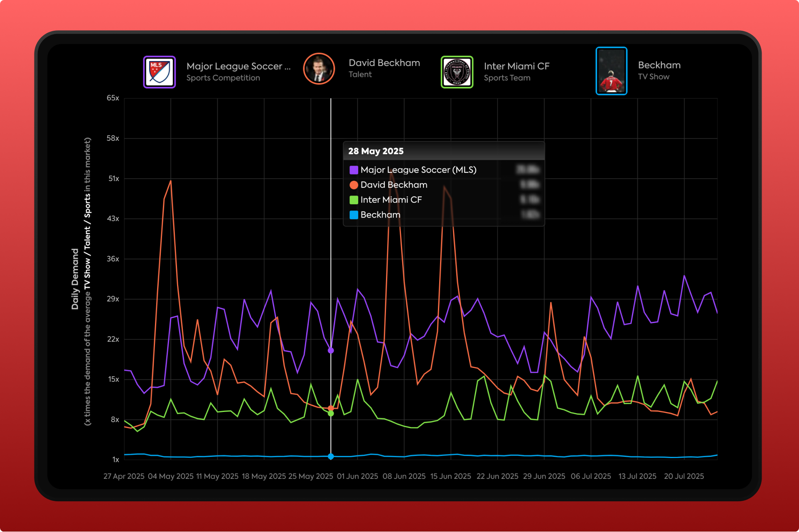799x532 pixels.
Task: Click green Inter Miami data point on marker
Action: point(331,414)
